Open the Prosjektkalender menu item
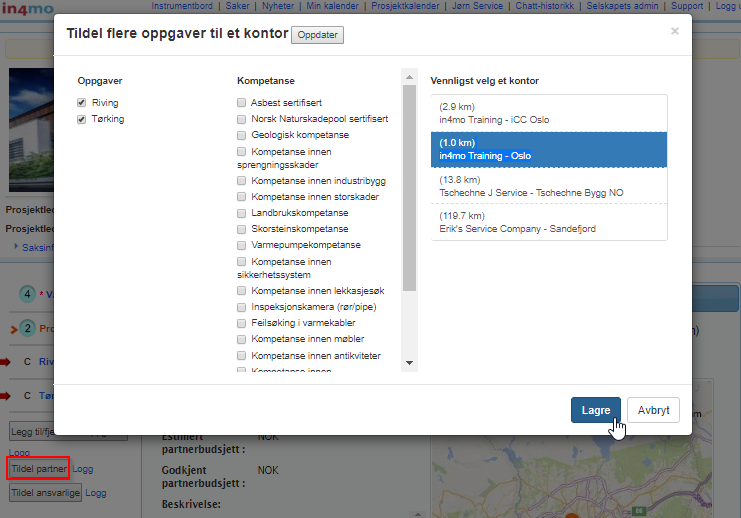 click(x=404, y=6)
